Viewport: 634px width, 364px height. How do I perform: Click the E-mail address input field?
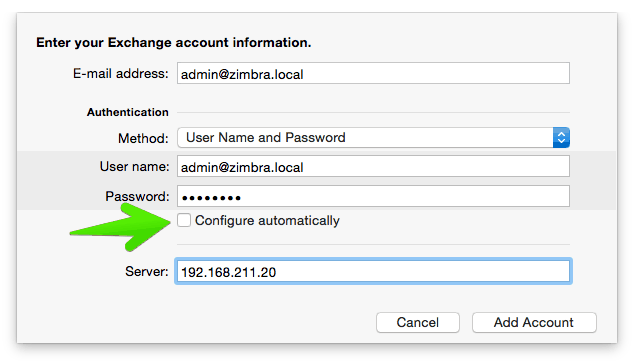[x=373, y=73]
